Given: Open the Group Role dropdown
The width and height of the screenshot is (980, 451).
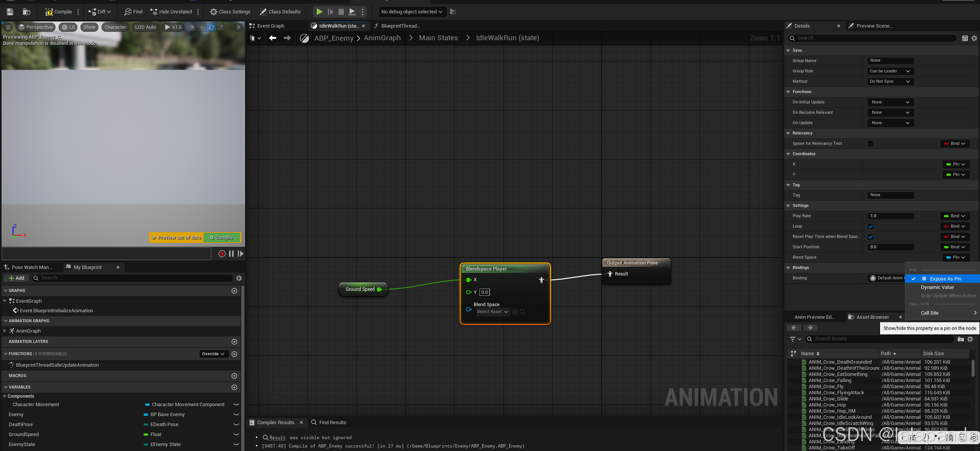Looking at the screenshot, I should tap(890, 71).
